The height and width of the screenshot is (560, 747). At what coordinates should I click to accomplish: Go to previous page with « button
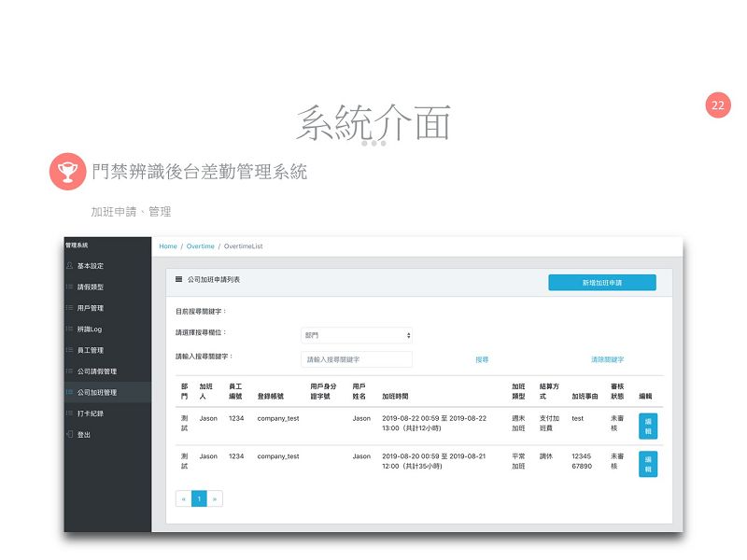(183, 498)
